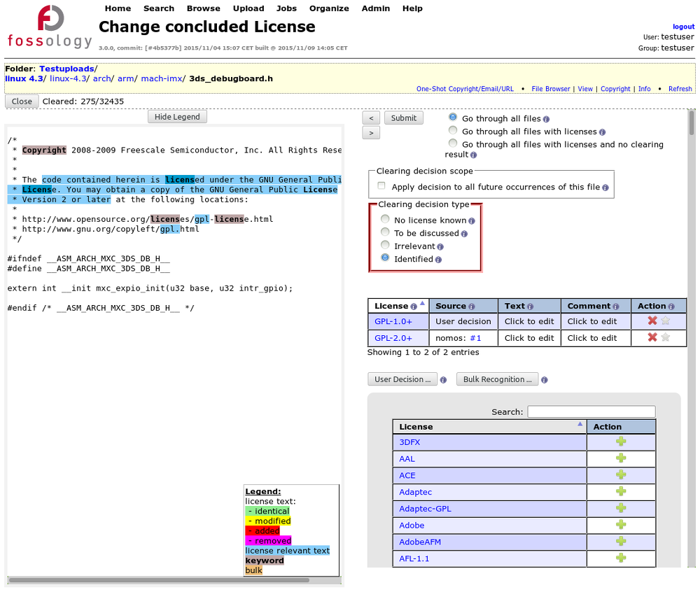The image size is (700, 599).
Task: Sort concluded licenses by License column header
Action: (x=391, y=306)
